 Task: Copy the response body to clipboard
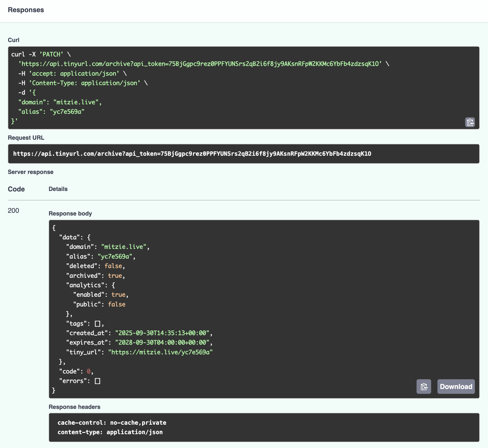pyautogui.click(x=424, y=387)
